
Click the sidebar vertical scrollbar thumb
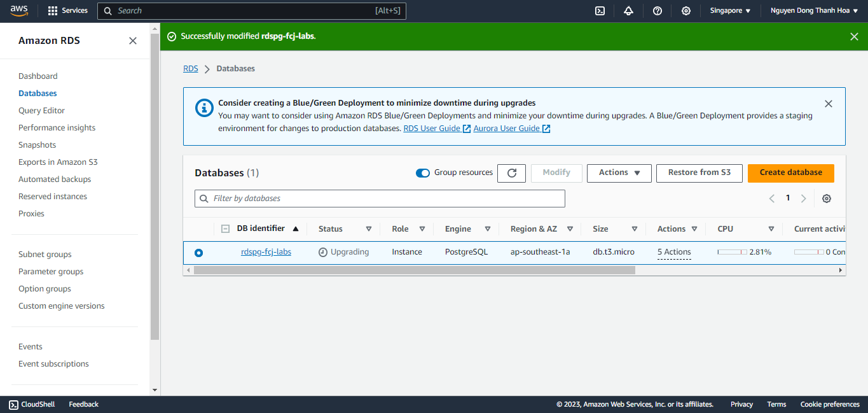(x=155, y=186)
